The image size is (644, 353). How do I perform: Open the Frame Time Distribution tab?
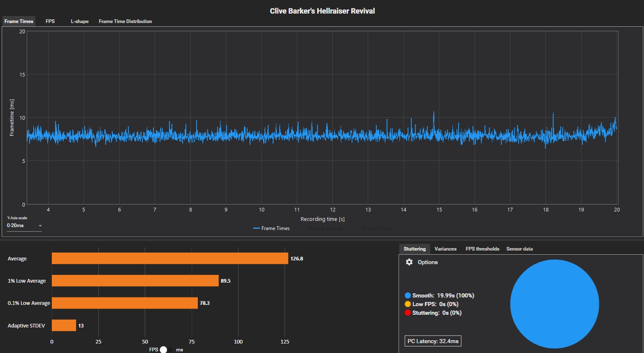[125, 21]
